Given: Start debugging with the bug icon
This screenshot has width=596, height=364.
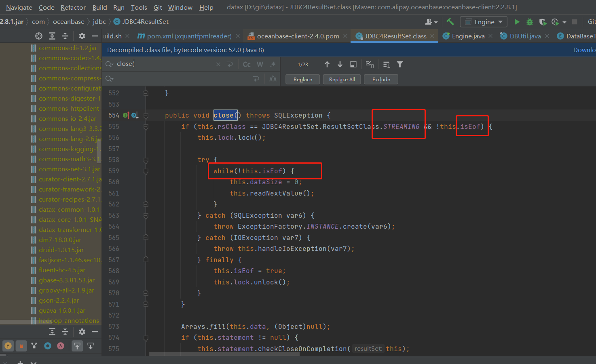Looking at the screenshot, I should pyautogui.click(x=530, y=22).
